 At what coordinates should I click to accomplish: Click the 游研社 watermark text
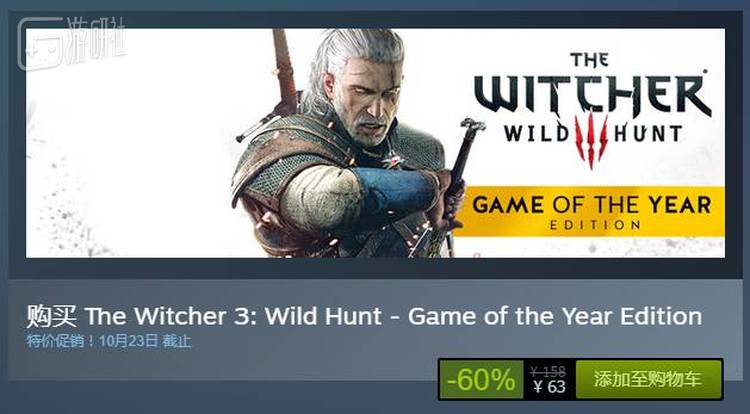tap(95, 41)
